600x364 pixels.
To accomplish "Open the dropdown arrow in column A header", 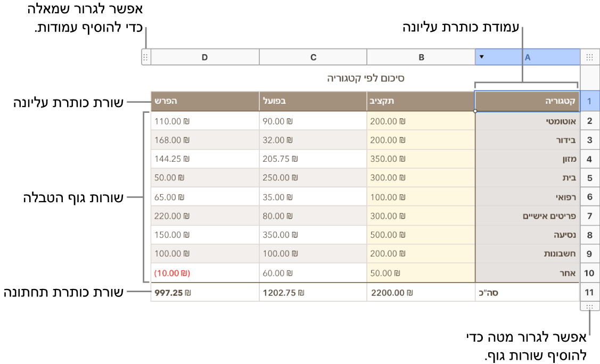I will pyautogui.click(x=482, y=57).
